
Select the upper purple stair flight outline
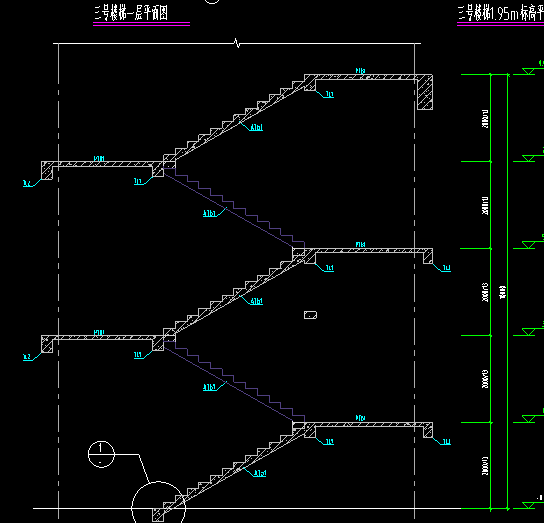(233, 208)
